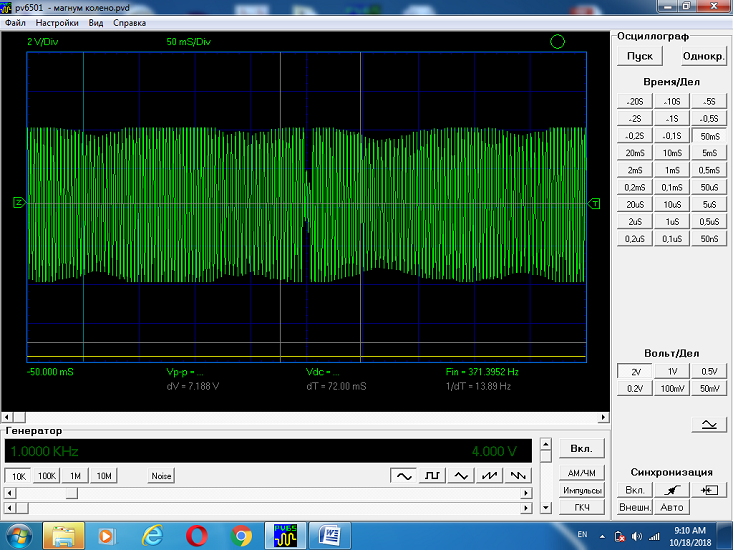The image size is (733, 550).
Task: Pick the falling sawtooth waveform button
Action: coord(517,476)
